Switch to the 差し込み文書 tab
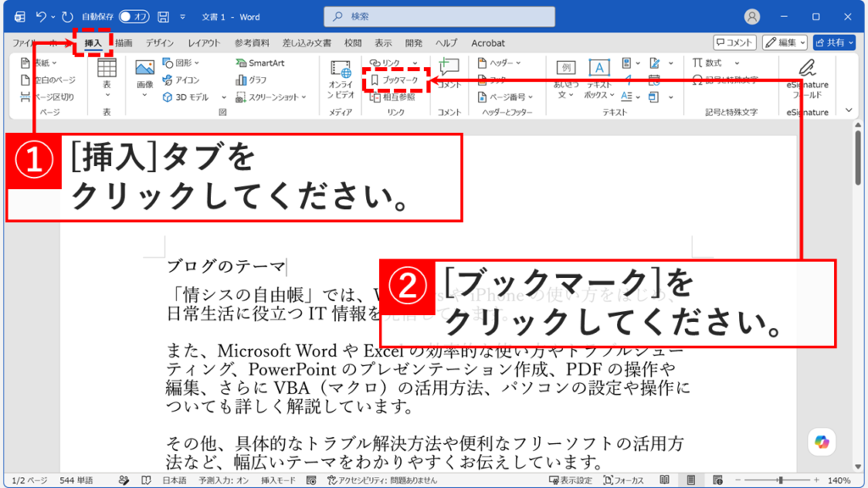Screen dimensions: 868x488 coord(307,42)
